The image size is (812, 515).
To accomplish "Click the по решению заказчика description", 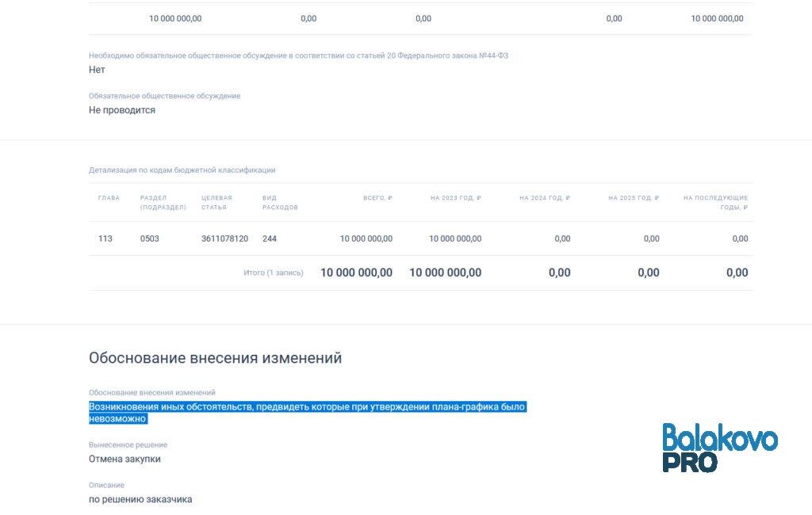I will (141, 499).
